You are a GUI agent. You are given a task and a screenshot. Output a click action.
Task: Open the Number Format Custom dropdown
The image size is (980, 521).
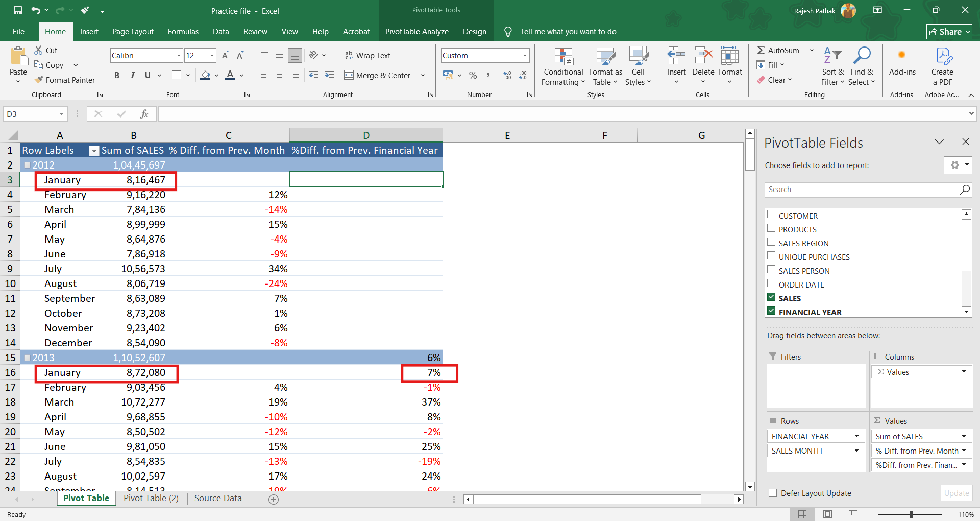[x=525, y=55]
